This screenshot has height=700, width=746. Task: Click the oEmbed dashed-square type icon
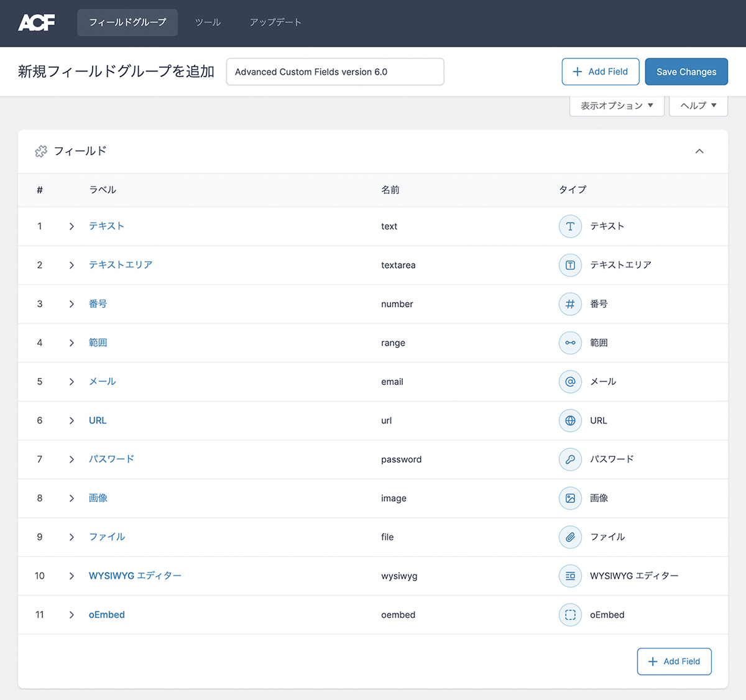570,615
